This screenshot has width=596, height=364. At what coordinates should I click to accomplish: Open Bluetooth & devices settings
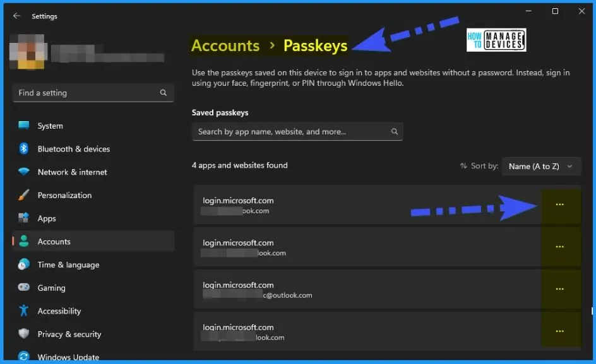coord(93,148)
